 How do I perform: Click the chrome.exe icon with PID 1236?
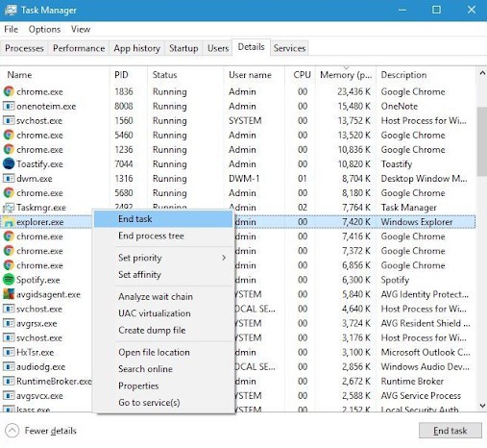click(x=9, y=149)
